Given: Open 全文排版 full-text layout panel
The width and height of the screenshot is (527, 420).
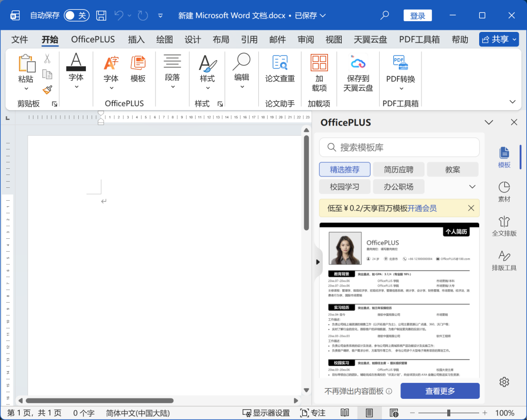Looking at the screenshot, I should 504,225.
